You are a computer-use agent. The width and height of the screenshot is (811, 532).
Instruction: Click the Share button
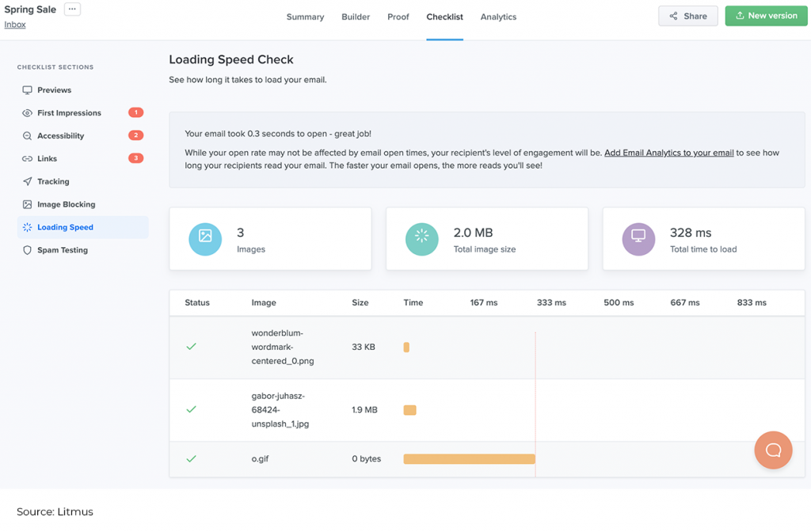coord(687,15)
